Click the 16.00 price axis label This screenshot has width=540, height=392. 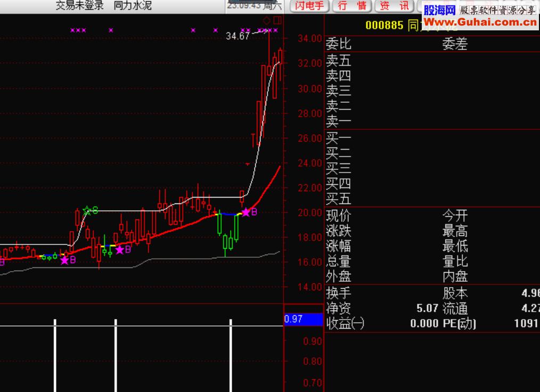(x=309, y=262)
